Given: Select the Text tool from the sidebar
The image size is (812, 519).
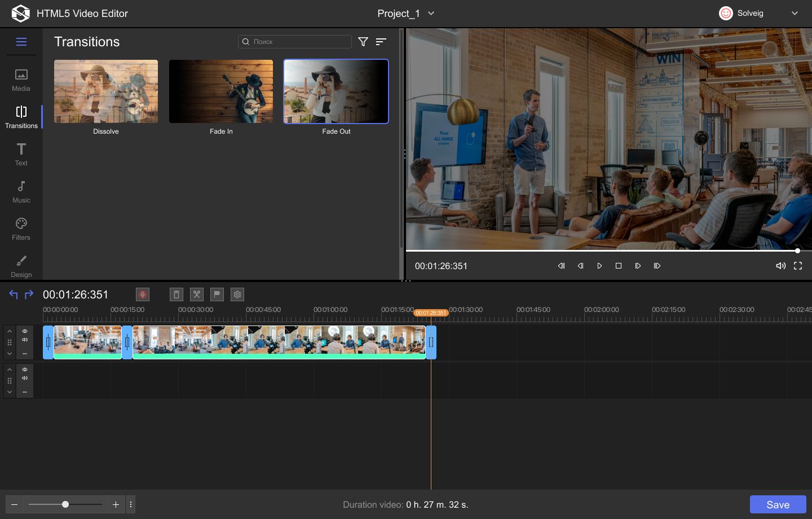Looking at the screenshot, I should click(21, 153).
